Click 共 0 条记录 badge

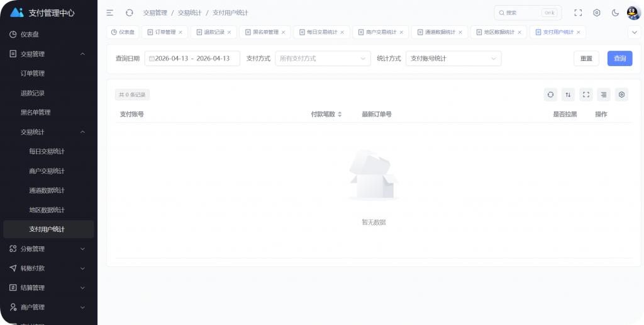pyautogui.click(x=132, y=95)
